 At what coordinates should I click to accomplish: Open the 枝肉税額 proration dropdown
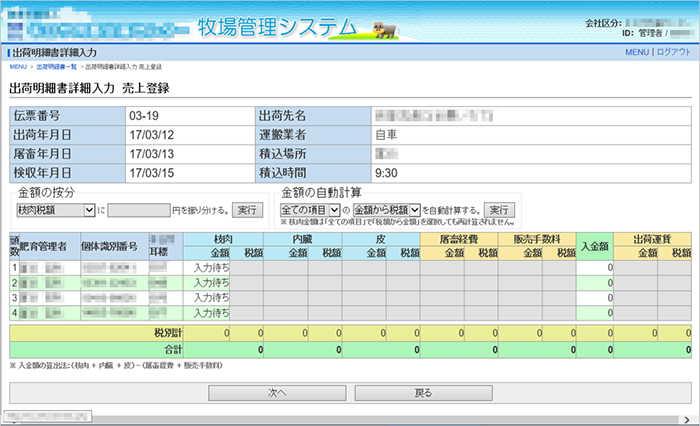click(55, 210)
